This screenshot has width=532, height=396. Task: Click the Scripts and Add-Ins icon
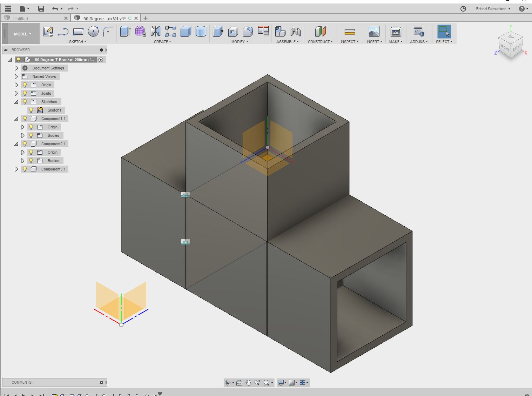pyautogui.click(x=419, y=32)
